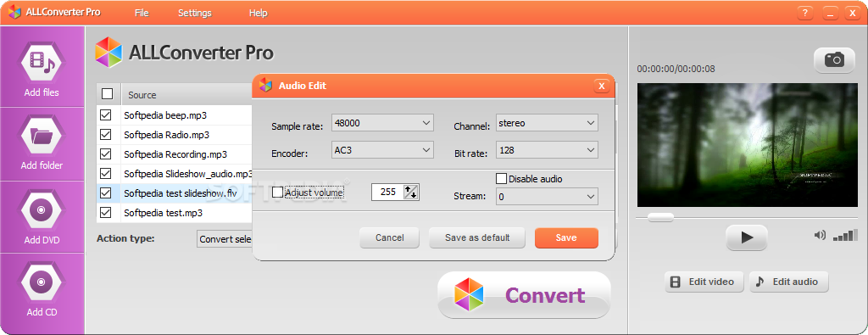This screenshot has height=335, width=868.
Task: Toggle the select-all checkbox in Source header
Action: coord(108,94)
